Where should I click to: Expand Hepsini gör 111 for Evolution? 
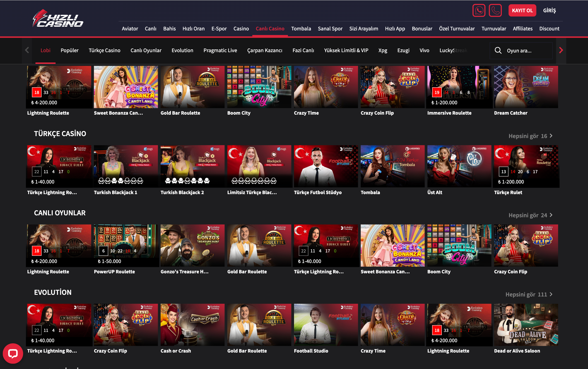click(529, 295)
